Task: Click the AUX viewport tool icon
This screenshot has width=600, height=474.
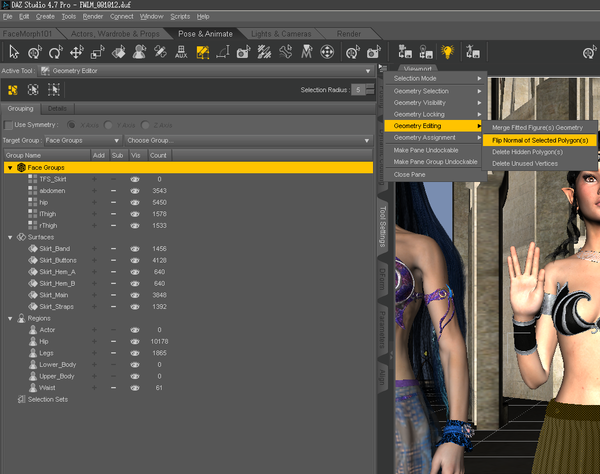Action: (x=181, y=52)
